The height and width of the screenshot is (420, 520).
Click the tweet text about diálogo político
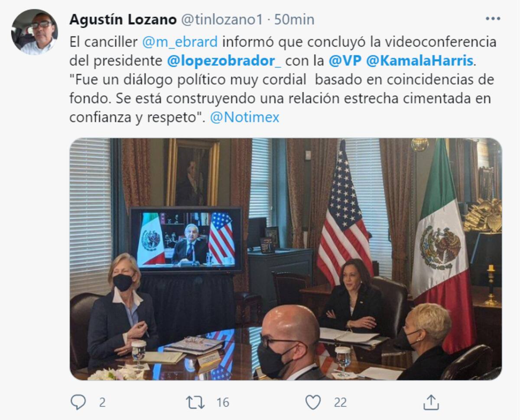[283, 80]
